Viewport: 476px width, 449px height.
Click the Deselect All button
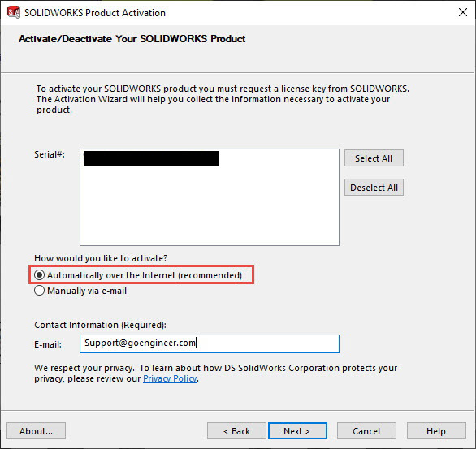(374, 188)
